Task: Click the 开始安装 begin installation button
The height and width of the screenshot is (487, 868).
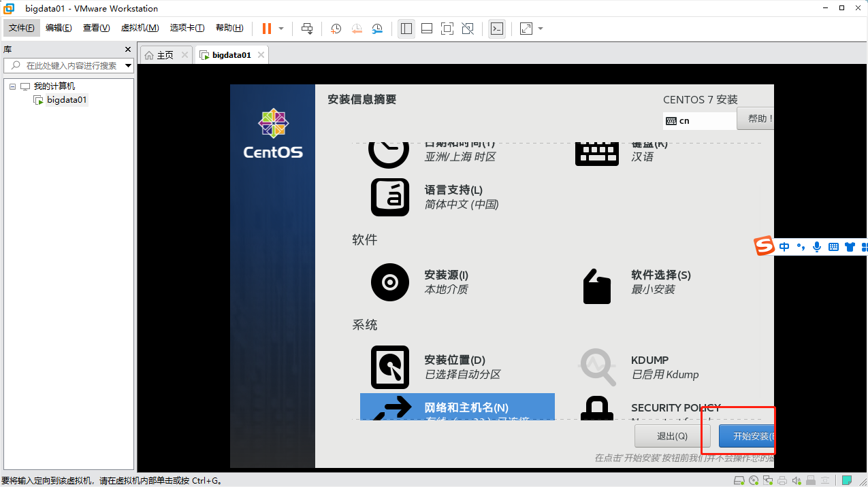Action: 746,436
